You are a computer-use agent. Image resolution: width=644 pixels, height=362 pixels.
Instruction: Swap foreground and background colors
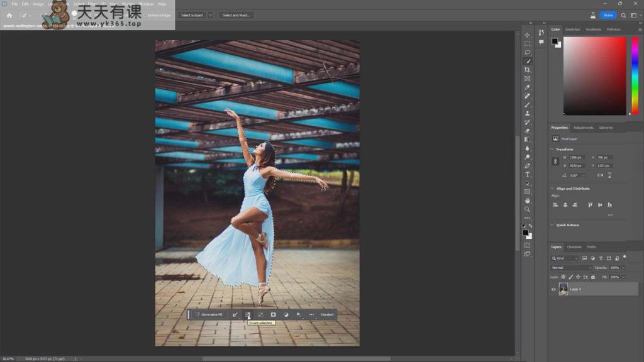pos(531,226)
